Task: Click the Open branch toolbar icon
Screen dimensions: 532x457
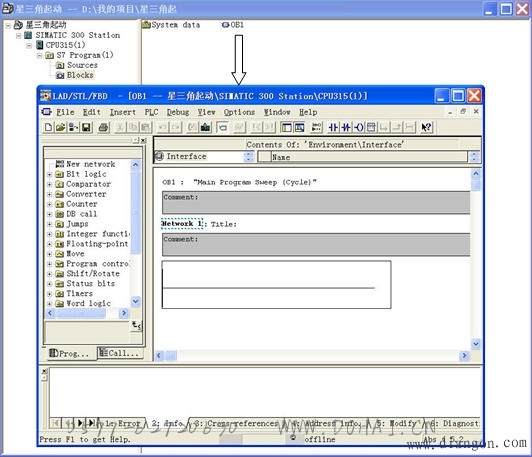Action: pos(384,127)
